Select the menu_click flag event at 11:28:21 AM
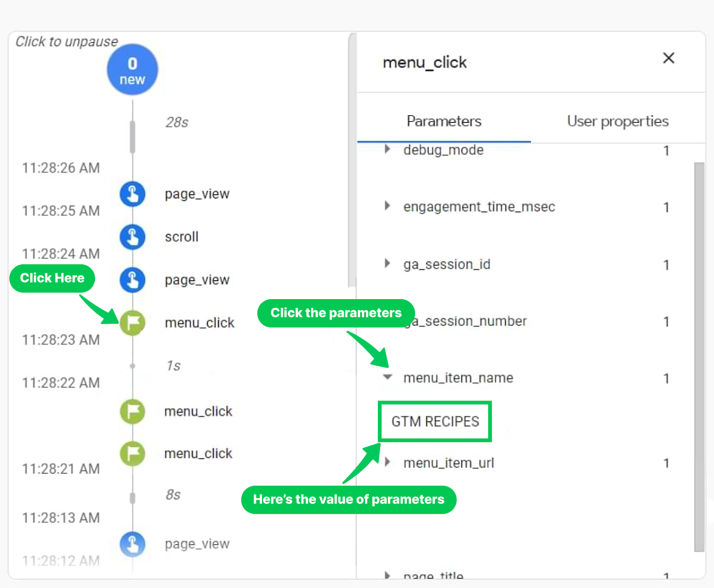 click(x=132, y=453)
